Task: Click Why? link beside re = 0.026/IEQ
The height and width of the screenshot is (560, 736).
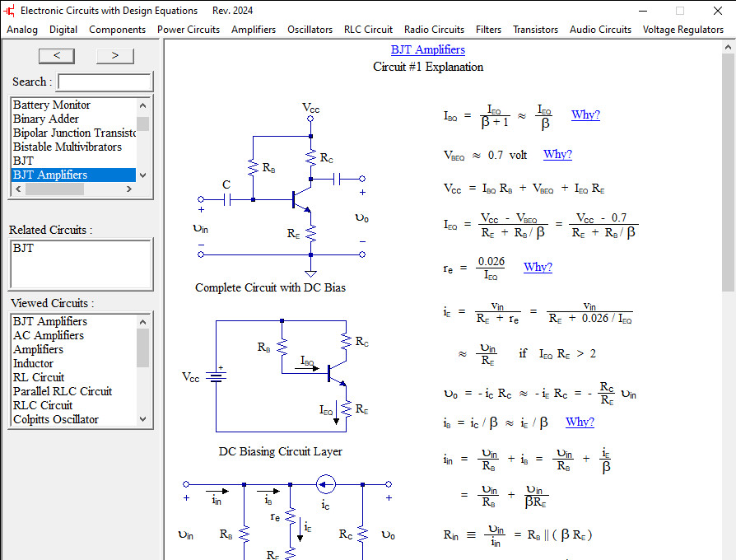Action: [538, 267]
